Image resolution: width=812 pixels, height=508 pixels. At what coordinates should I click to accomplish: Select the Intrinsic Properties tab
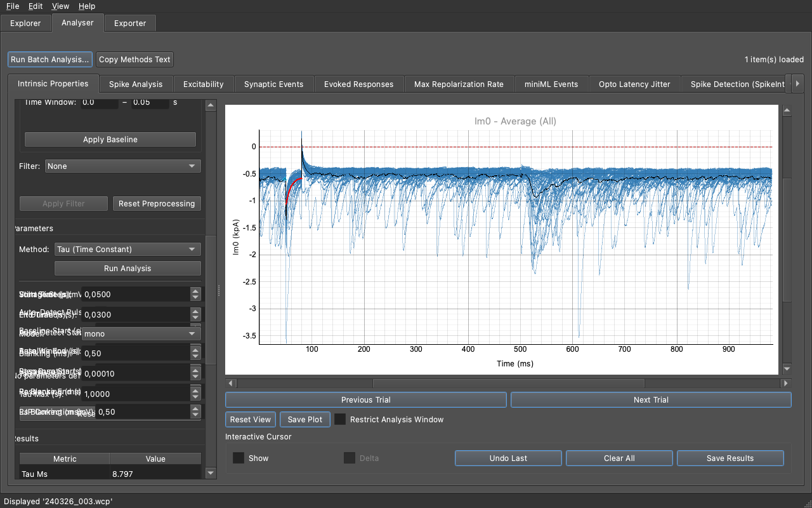pyautogui.click(x=53, y=83)
